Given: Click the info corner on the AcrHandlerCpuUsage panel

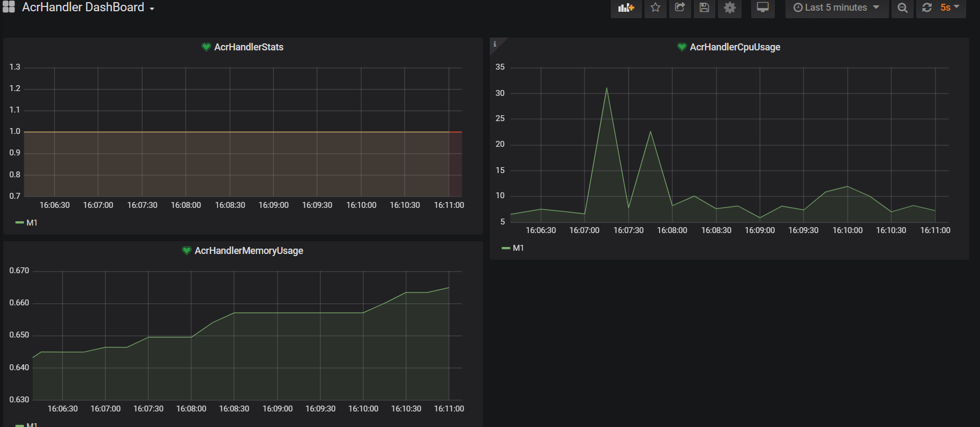Looking at the screenshot, I should tap(495, 43).
